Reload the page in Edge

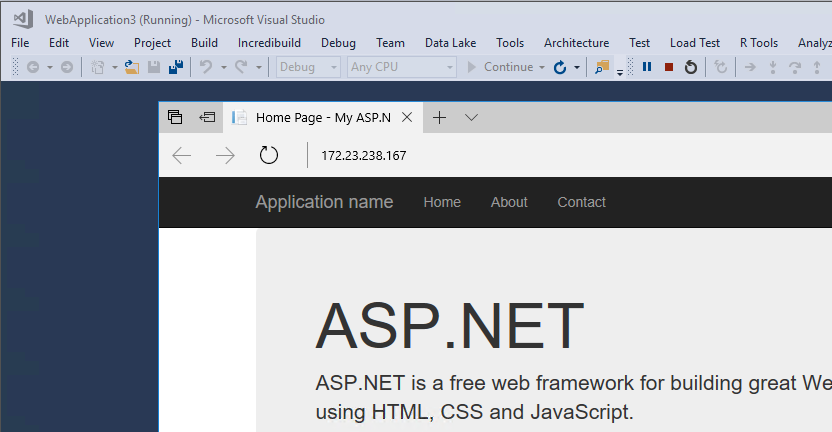(x=268, y=155)
